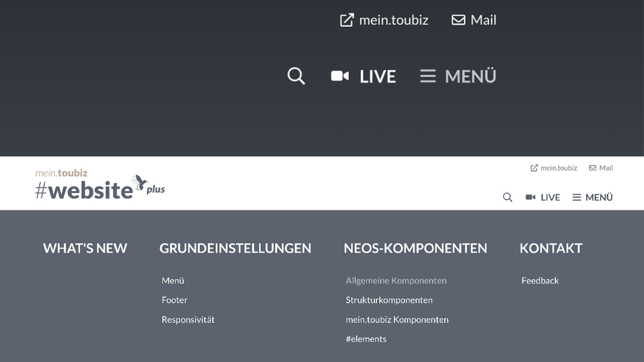Viewport: 644px width, 362px height.
Task: Select the KONTAKT menu heading
Action: click(551, 248)
